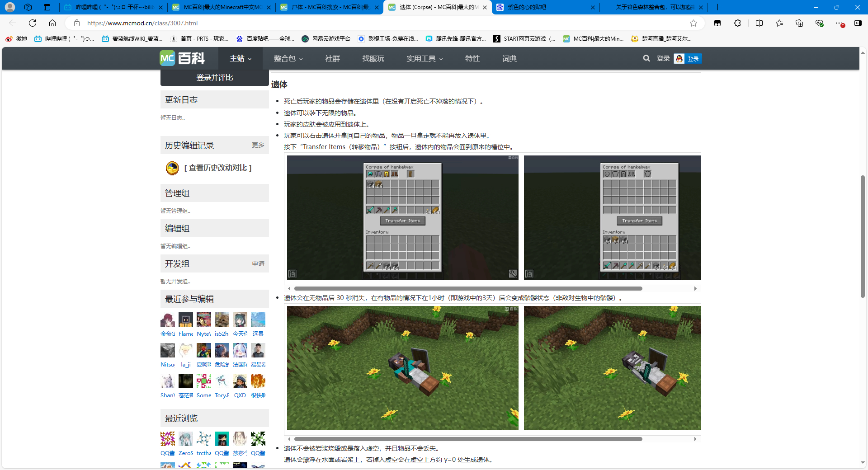This screenshot has height=470, width=868.
Task: Open the second corpse inventory screenshot
Action: (x=612, y=217)
